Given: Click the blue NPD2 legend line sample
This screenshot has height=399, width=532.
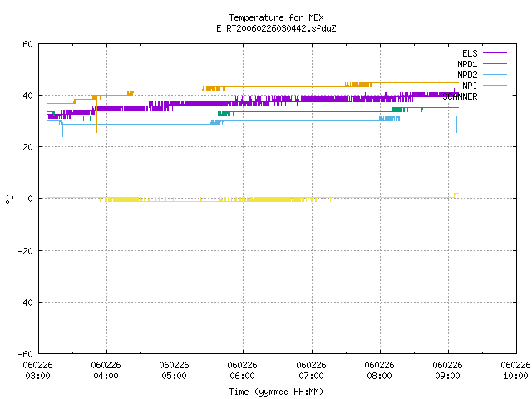Looking at the screenshot, I should click(x=495, y=74).
